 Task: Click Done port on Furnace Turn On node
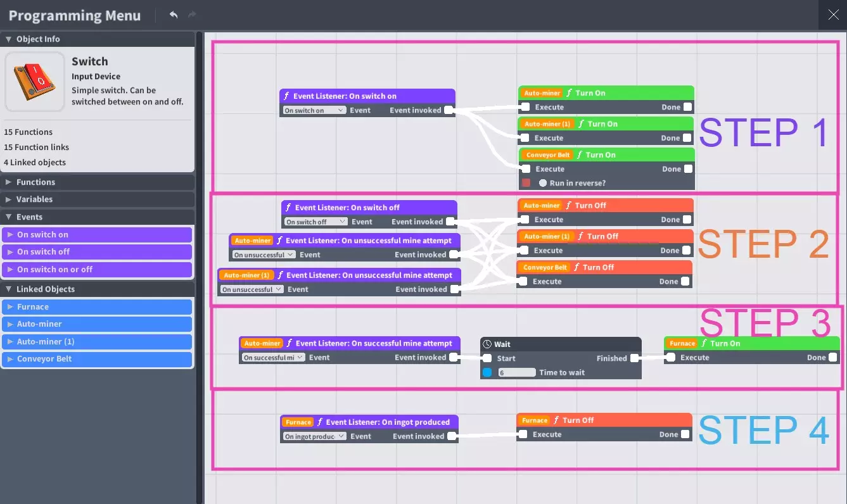pos(832,358)
